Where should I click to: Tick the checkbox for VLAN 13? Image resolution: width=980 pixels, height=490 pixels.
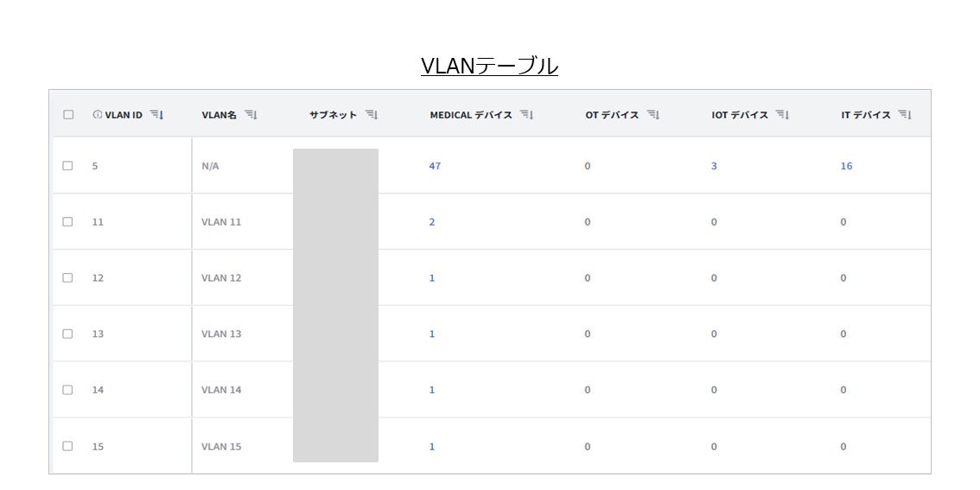(x=68, y=334)
